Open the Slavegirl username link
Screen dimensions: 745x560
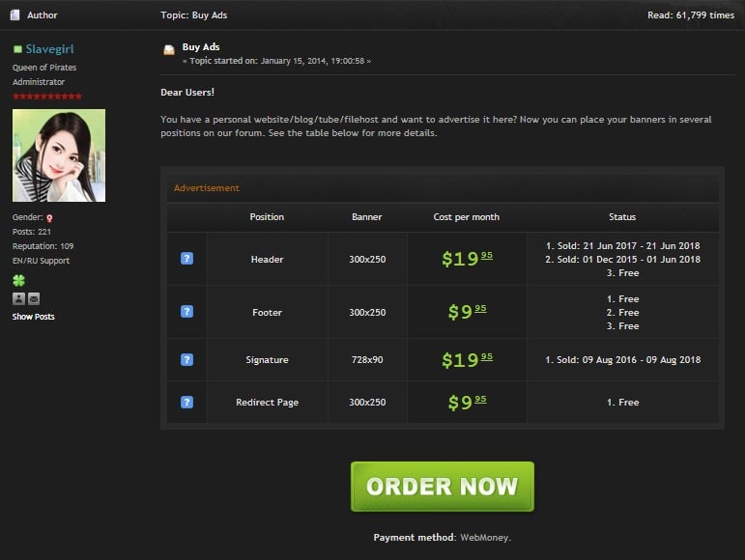click(50, 49)
